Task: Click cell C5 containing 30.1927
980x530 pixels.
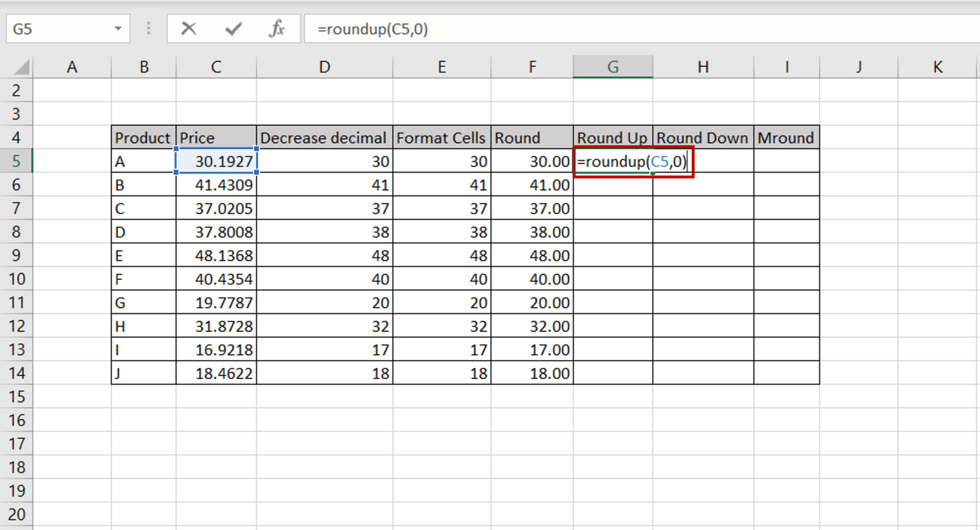Action: pyautogui.click(x=216, y=161)
